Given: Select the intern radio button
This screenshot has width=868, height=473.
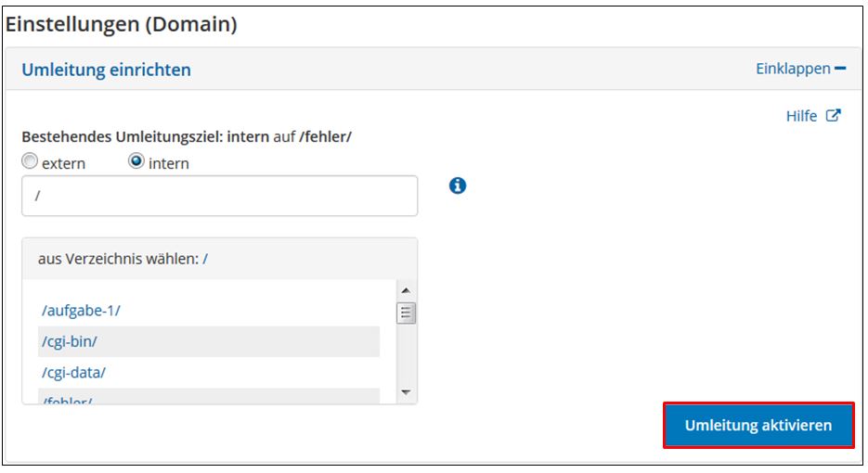Looking at the screenshot, I should click(x=136, y=161).
